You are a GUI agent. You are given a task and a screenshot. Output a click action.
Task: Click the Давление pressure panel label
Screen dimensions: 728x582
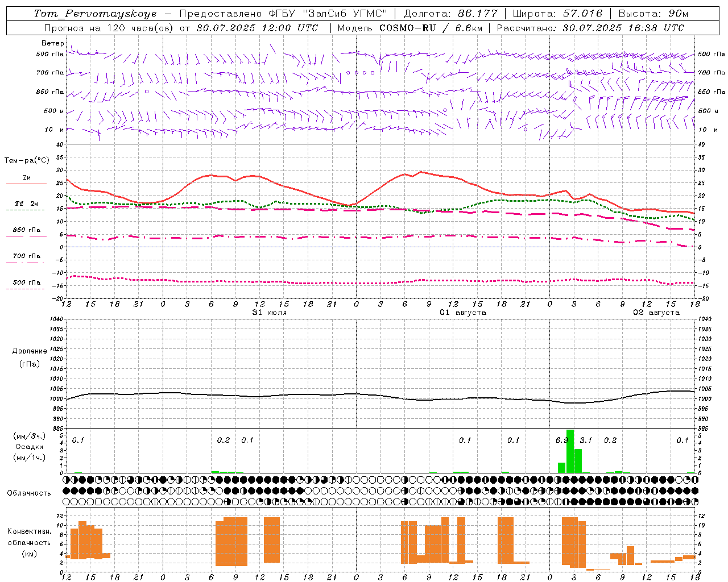click(x=30, y=351)
